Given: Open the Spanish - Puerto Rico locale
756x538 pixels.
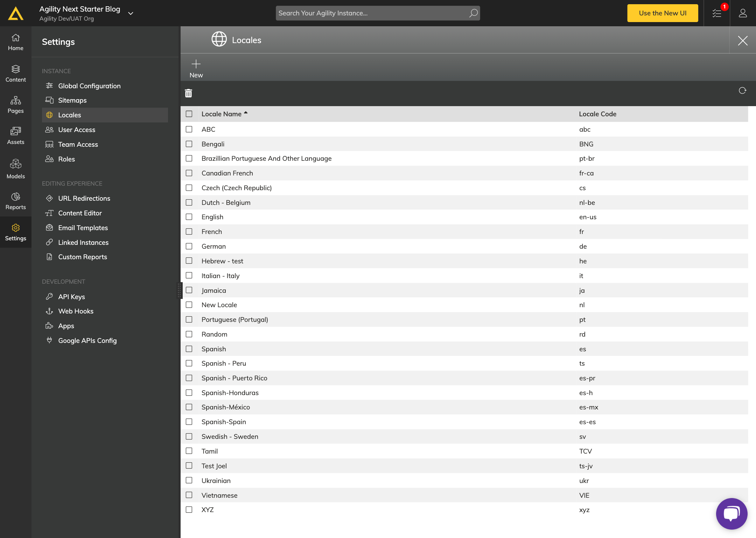Looking at the screenshot, I should 234,378.
